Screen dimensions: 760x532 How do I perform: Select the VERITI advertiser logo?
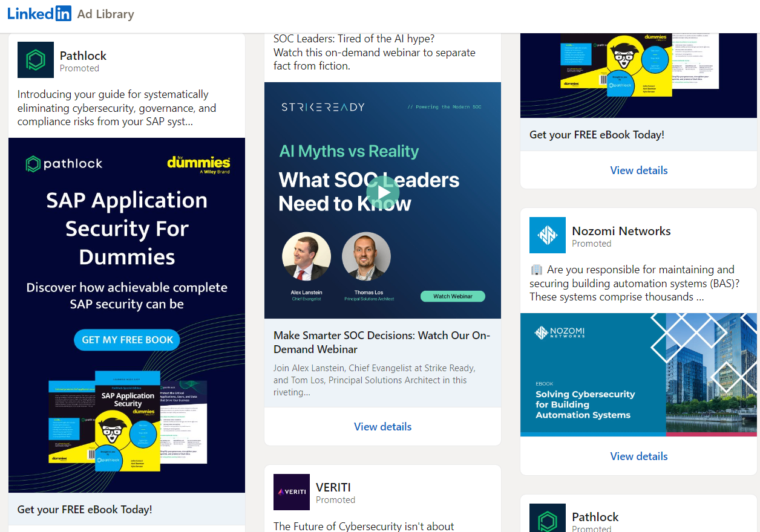pos(291,491)
